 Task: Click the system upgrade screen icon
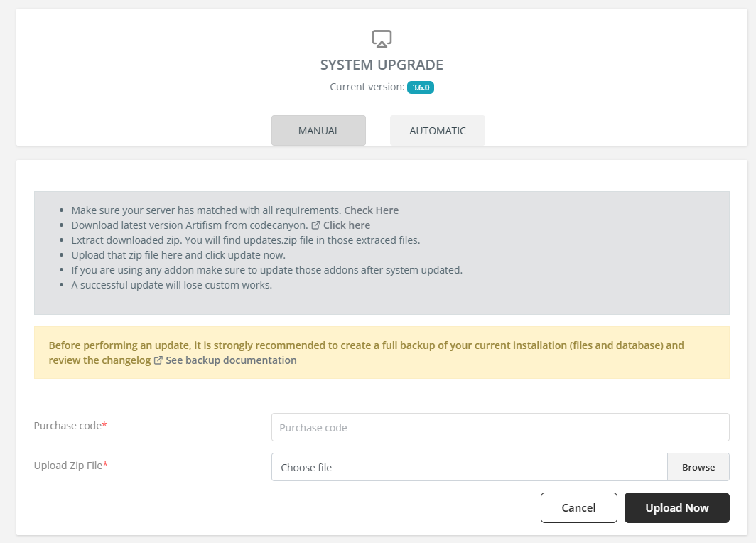[382, 38]
